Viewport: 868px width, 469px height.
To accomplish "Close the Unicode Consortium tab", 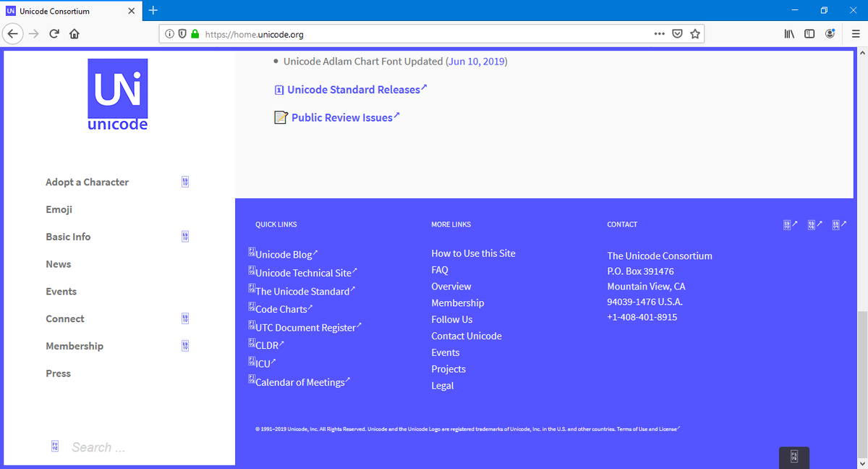I will [132, 11].
